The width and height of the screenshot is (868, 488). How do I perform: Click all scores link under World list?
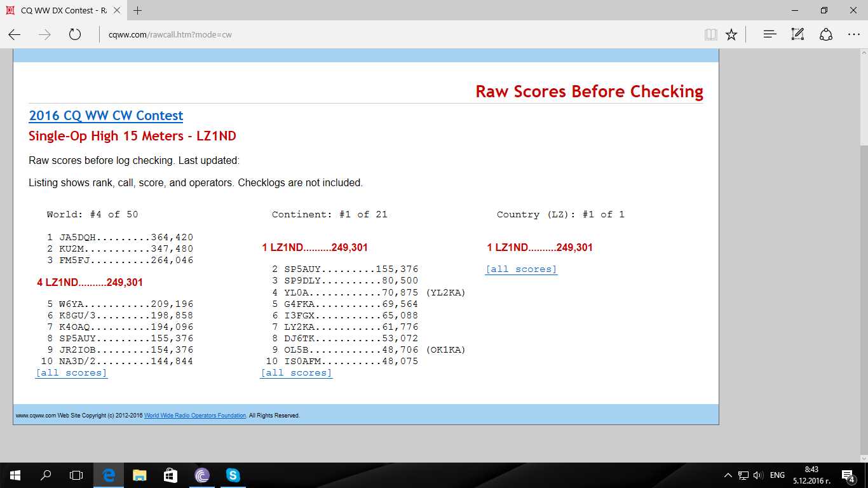click(71, 373)
